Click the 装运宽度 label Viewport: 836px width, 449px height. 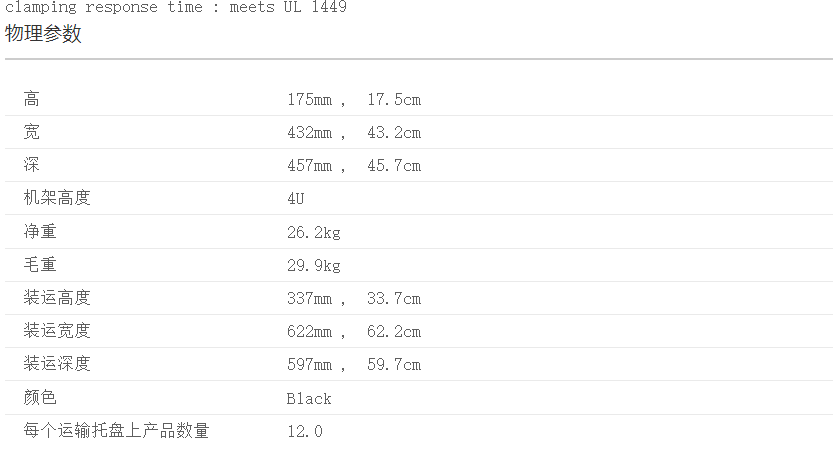pos(57,330)
